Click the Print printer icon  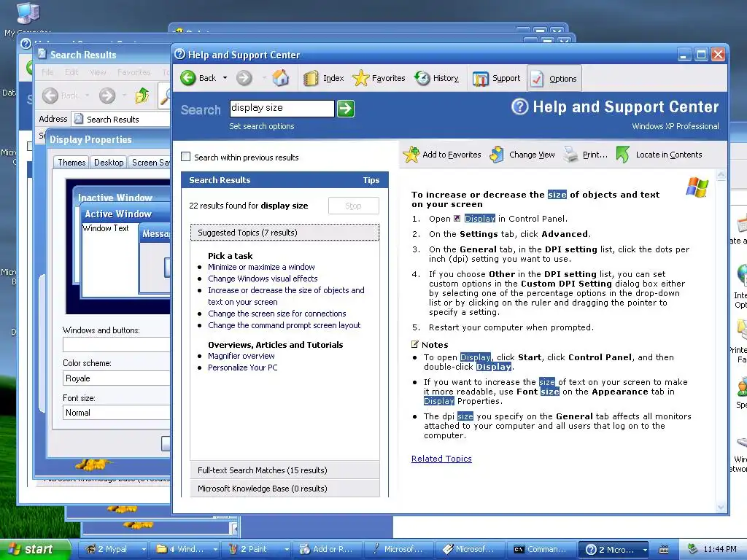570,155
